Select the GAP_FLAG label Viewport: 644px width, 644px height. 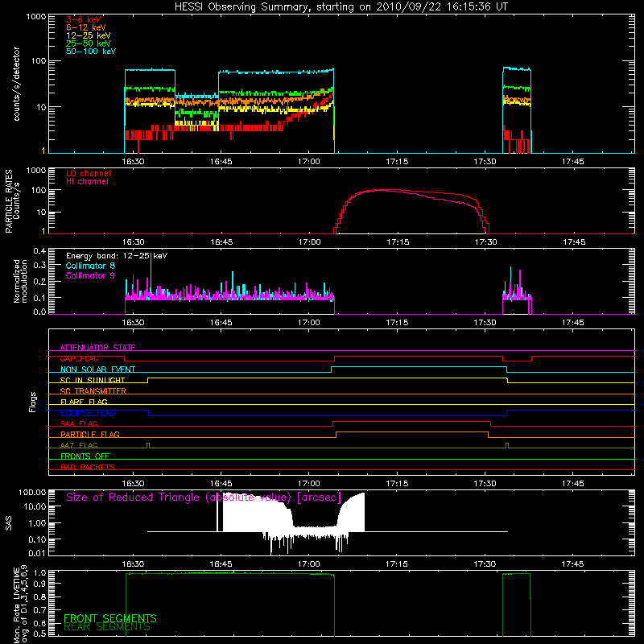79,358
